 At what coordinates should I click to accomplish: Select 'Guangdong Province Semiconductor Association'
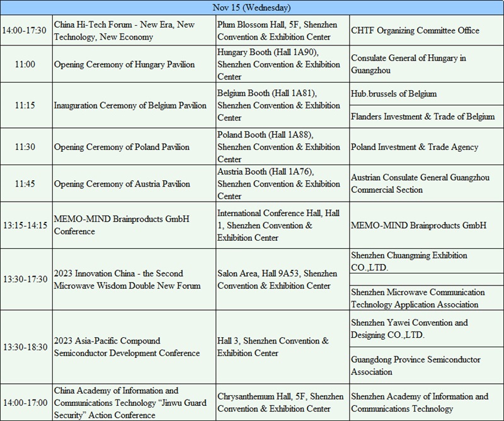click(427, 366)
